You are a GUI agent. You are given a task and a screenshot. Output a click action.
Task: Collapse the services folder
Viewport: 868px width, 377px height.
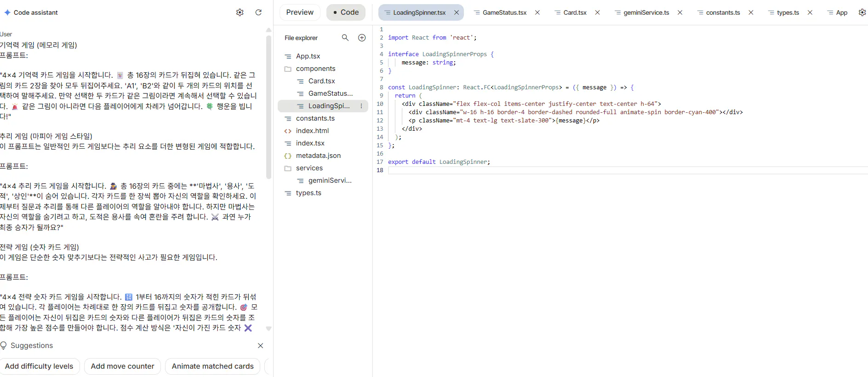309,168
